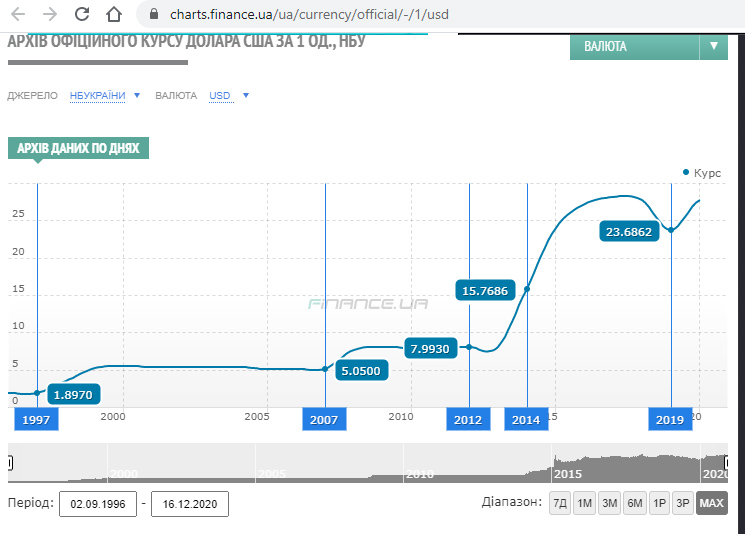745x534 pixels.
Task: Click the 2014 timeline flag
Action: (526, 420)
